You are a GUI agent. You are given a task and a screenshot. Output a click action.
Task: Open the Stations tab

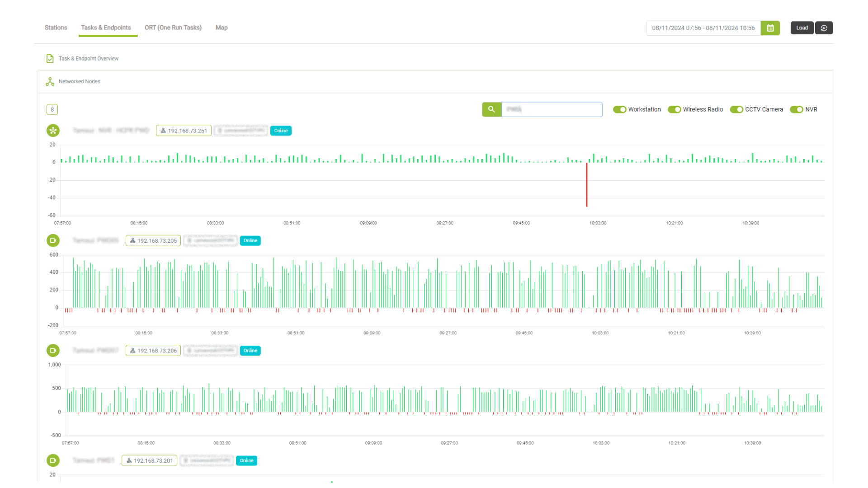click(56, 28)
